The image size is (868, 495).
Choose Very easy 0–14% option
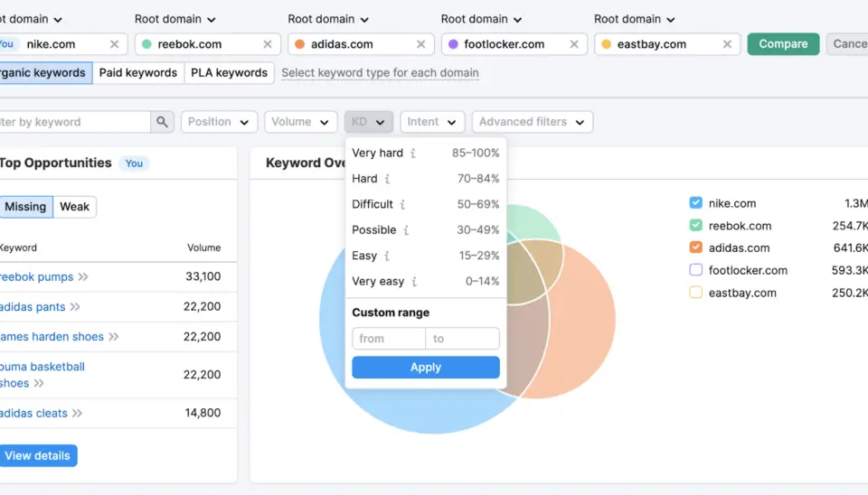(426, 282)
